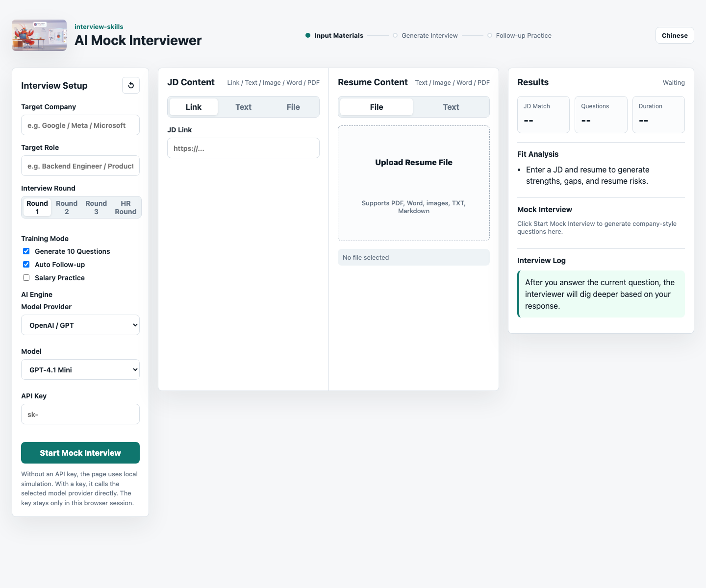The height and width of the screenshot is (588, 706).
Task: Go to the Follow-up Practice step
Action: click(519, 35)
